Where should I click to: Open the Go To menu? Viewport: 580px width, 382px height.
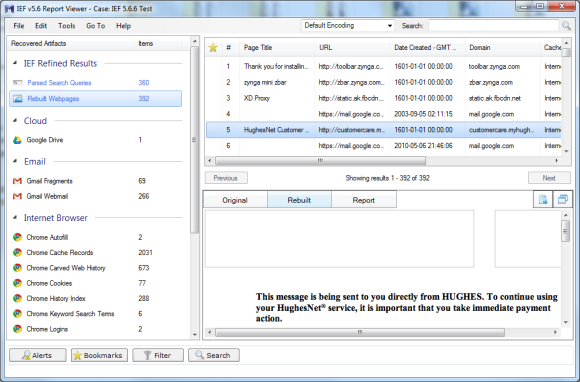(x=95, y=26)
